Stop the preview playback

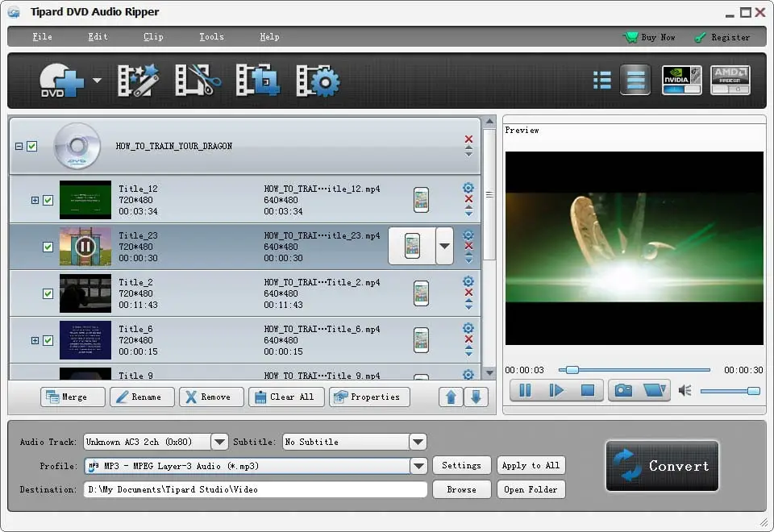588,391
